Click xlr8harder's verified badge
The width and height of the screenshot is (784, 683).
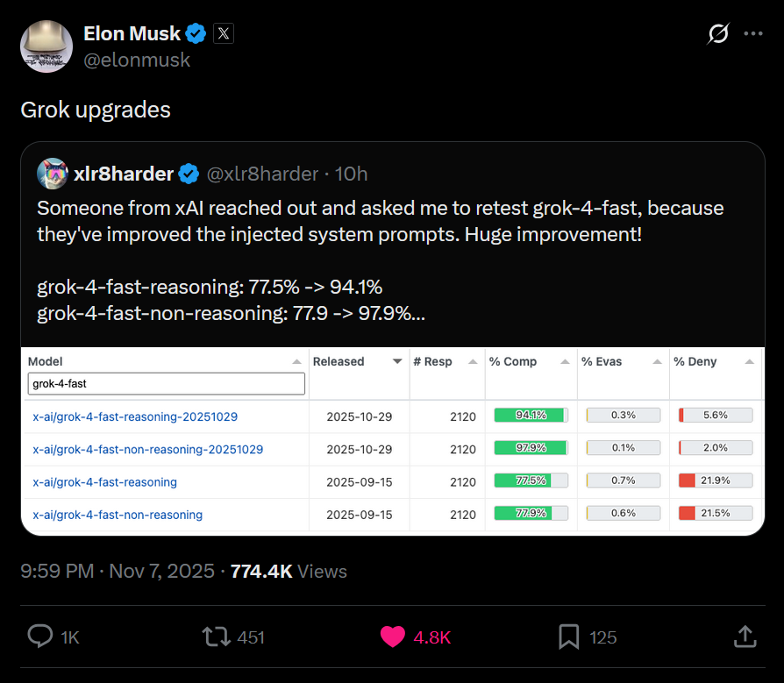(189, 174)
